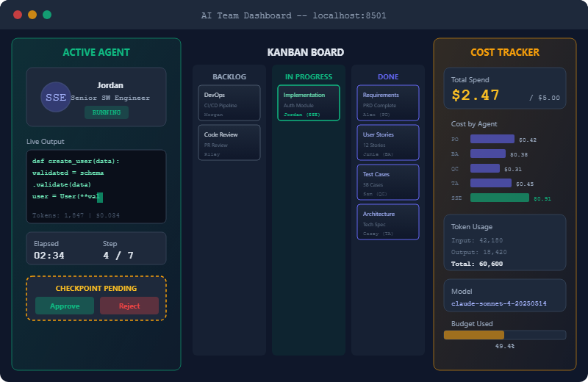Click the green SSE cost bar
Image resolution: width=588 pixels, height=382 pixels.
(x=500, y=198)
